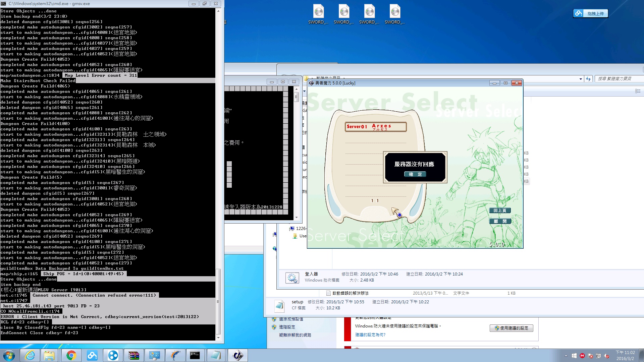The width and height of the screenshot is (644, 362).
Task: Open Windows Explorer from taskbar
Action: (x=50, y=355)
